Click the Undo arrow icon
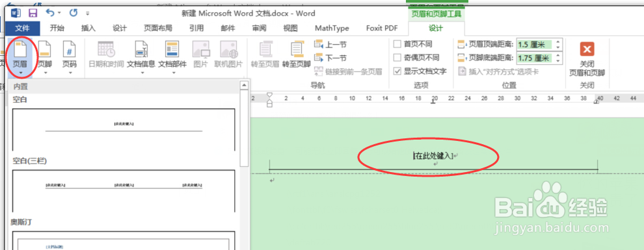Image resolution: width=644 pixels, height=250 pixels. pos(50,13)
